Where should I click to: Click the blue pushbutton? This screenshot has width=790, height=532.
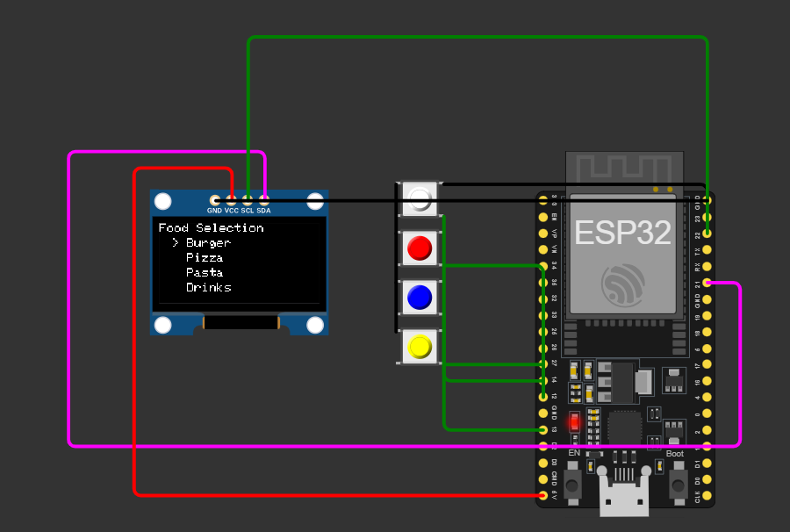tap(420, 298)
